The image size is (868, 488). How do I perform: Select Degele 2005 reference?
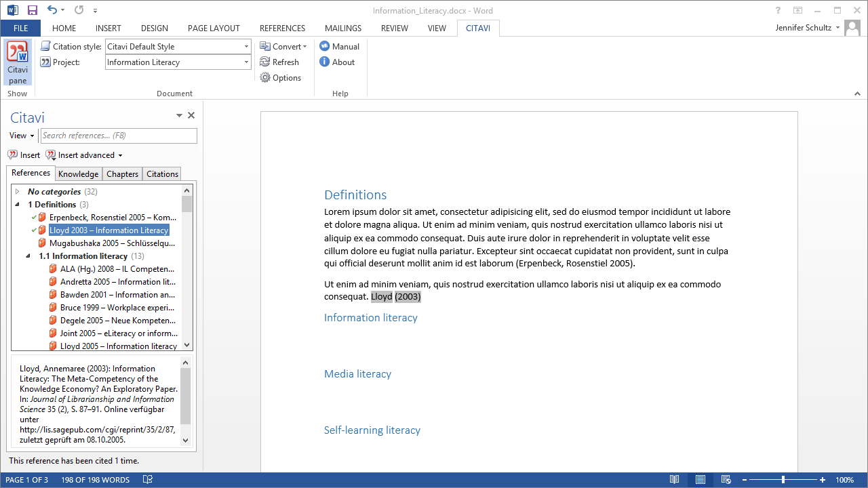(x=118, y=320)
